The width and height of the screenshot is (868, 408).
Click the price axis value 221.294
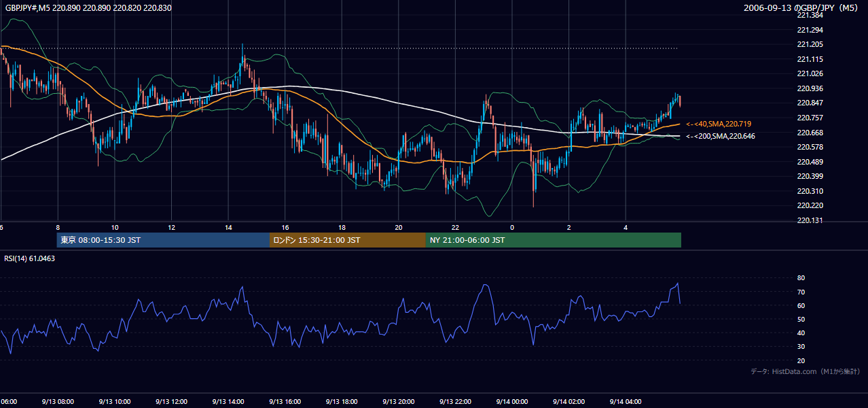(x=810, y=30)
